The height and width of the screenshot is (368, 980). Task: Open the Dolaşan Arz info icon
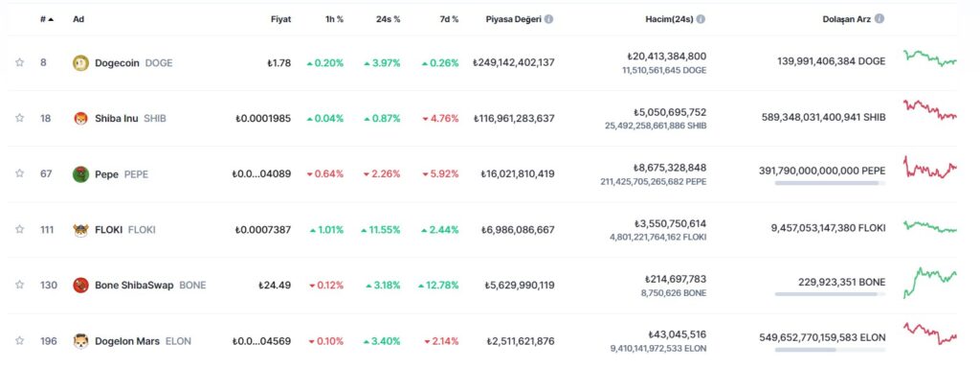point(880,19)
